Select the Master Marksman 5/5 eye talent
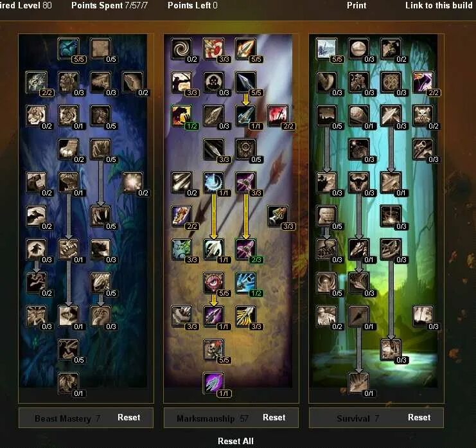The image size is (476, 448). click(213, 282)
